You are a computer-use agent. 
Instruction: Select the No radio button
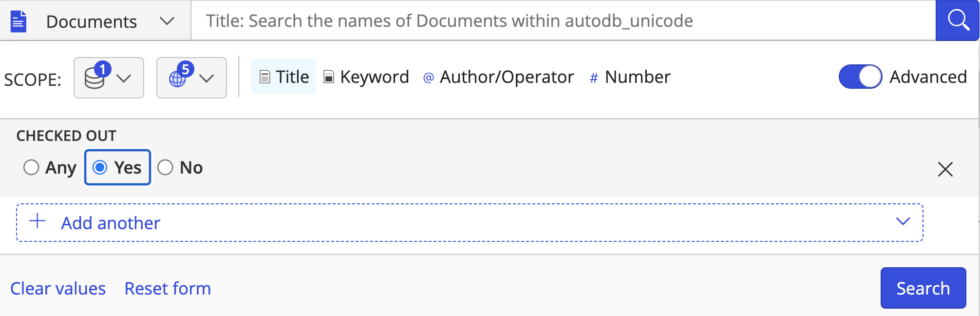tap(165, 167)
